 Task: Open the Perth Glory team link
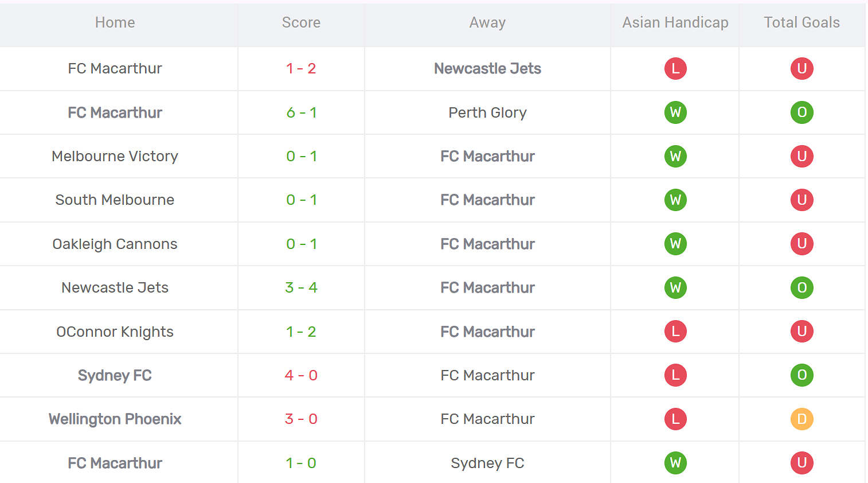click(487, 113)
